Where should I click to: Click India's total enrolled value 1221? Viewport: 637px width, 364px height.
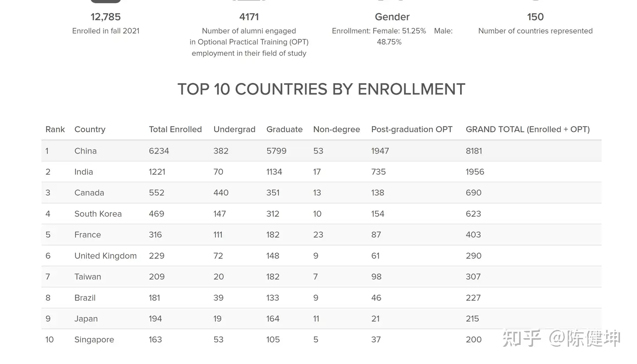(x=157, y=172)
